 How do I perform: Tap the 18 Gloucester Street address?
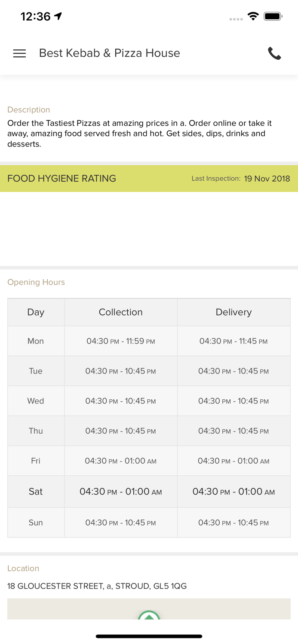pyautogui.click(x=97, y=586)
